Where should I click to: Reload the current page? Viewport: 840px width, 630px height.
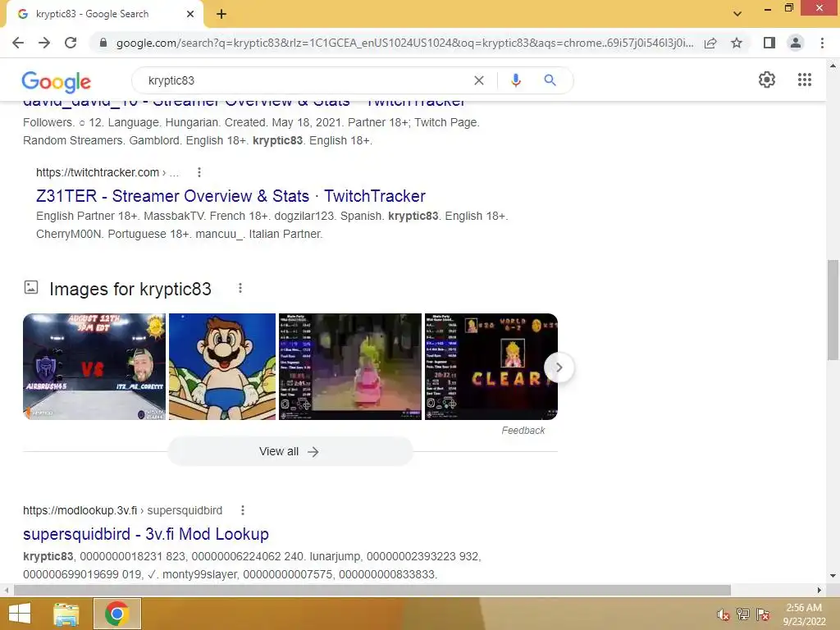click(x=71, y=43)
